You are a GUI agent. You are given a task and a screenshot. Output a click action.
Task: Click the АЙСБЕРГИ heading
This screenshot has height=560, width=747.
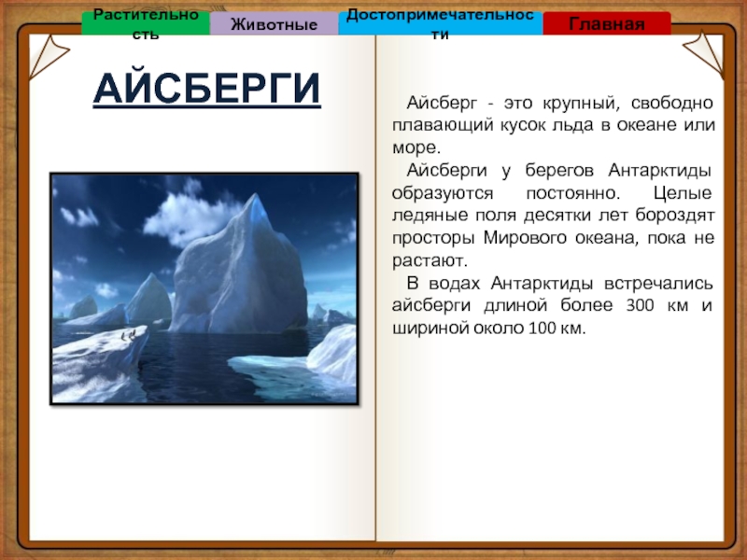coord(206,89)
